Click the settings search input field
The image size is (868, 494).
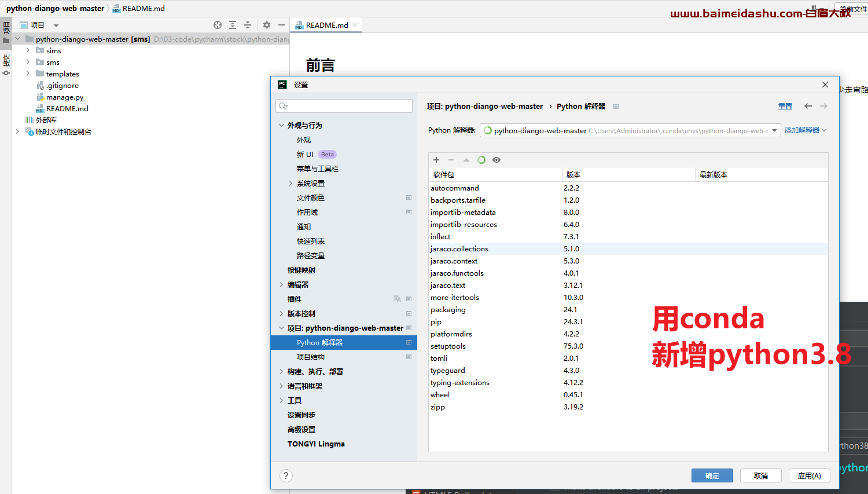(344, 106)
